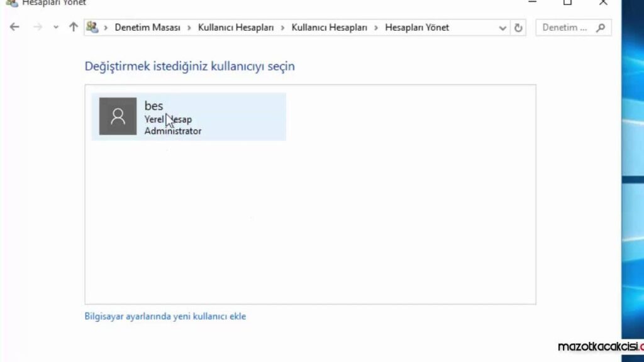This screenshot has width=644, height=362.
Task: Expand the arrow after the first Kullanıcı Hesapları
Action: (x=284, y=27)
